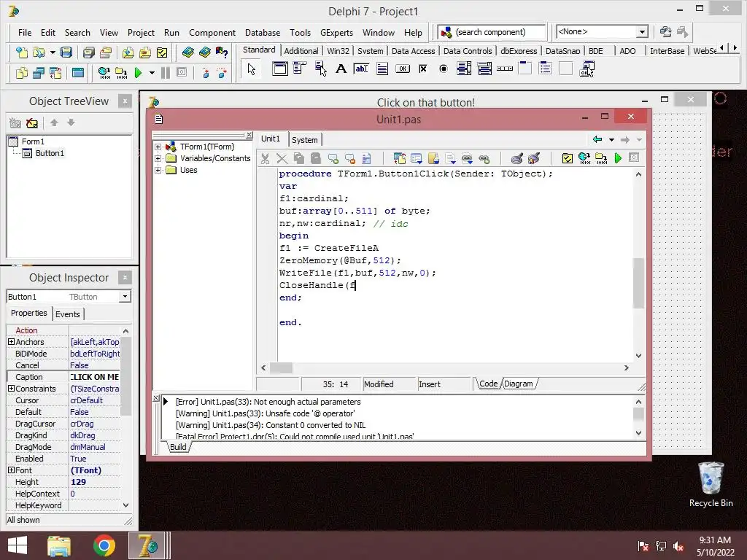Open the GExperts menu
Screen dimensions: 747x560
(x=337, y=32)
